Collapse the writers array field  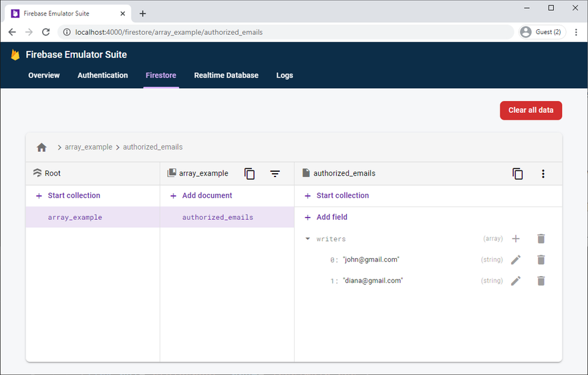[307, 239]
